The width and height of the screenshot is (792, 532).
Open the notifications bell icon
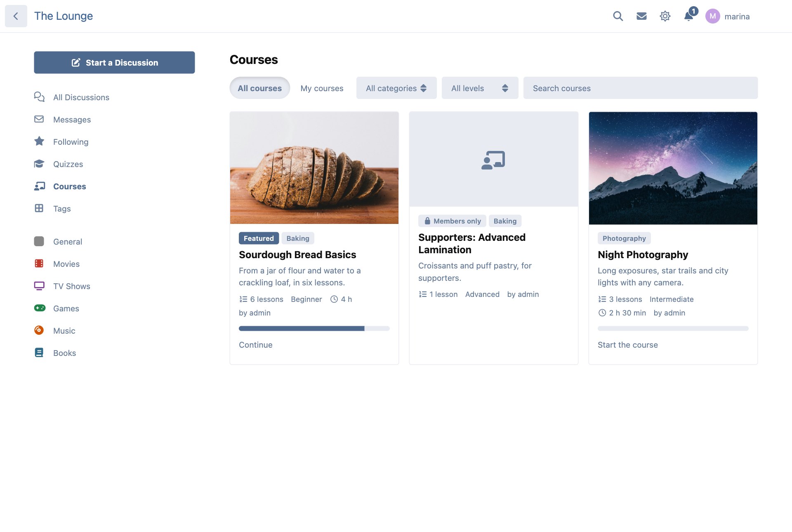688,16
